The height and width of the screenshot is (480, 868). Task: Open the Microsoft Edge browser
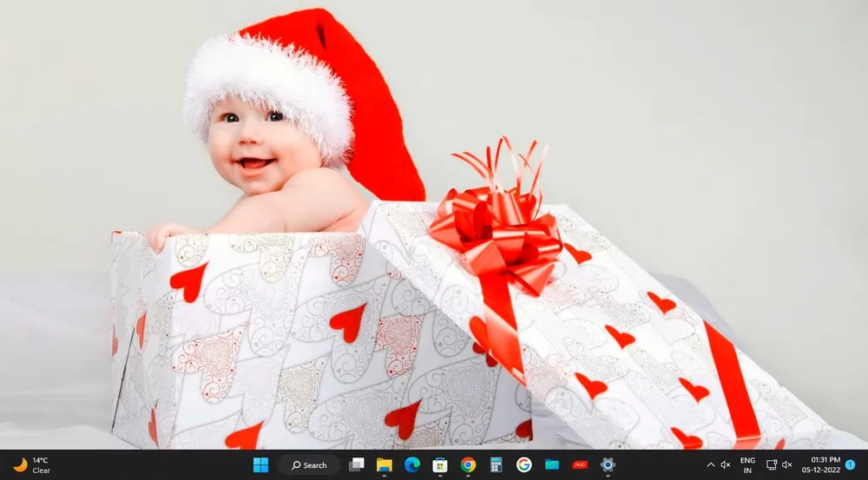411,465
